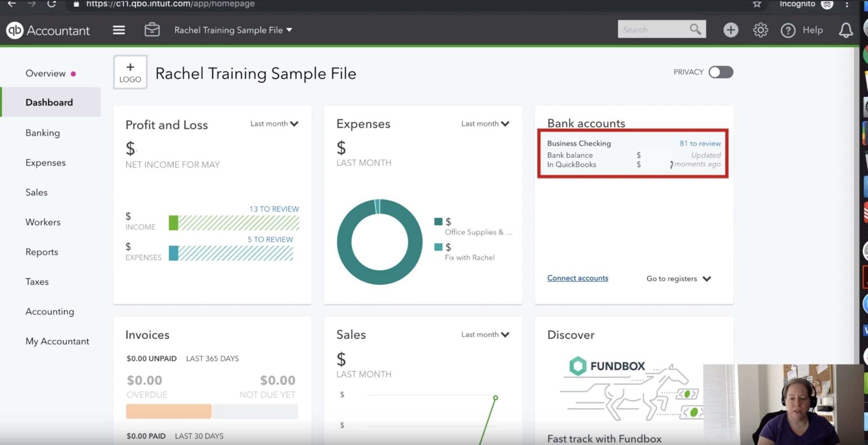Image resolution: width=868 pixels, height=445 pixels.
Task: Open the notifications bell
Action: [846, 30]
